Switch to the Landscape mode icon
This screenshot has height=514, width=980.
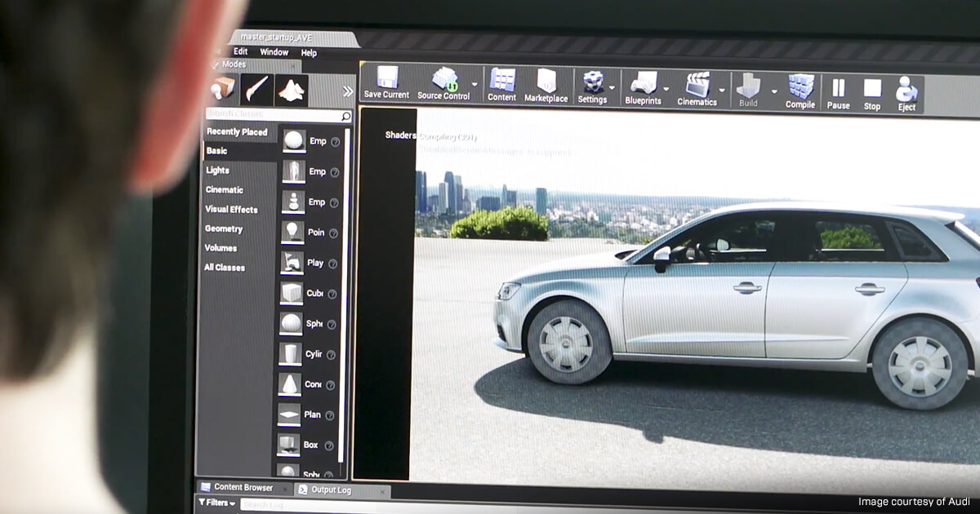[x=291, y=90]
